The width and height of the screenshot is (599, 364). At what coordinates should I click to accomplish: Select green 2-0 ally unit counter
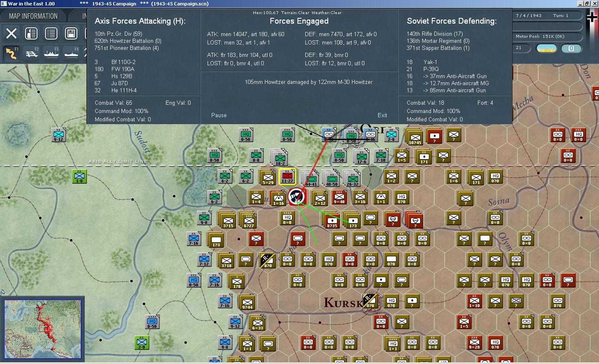[141, 342]
